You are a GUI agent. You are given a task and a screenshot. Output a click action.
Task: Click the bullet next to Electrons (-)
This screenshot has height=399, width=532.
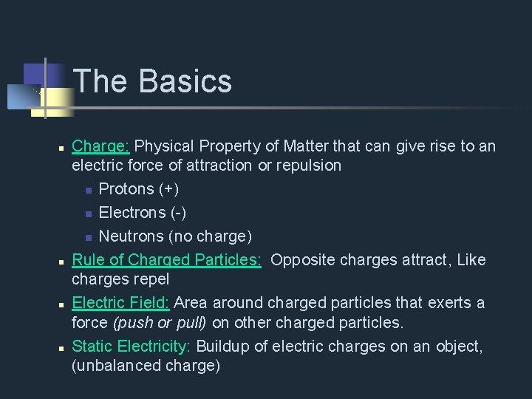[x=87, y=214]
